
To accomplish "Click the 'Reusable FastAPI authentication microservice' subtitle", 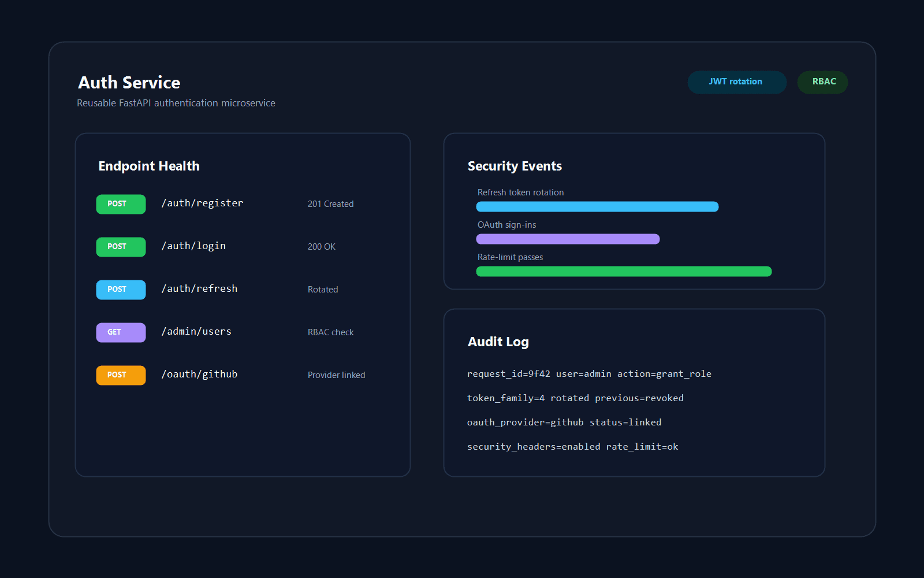I will click(x=176, y=103).
